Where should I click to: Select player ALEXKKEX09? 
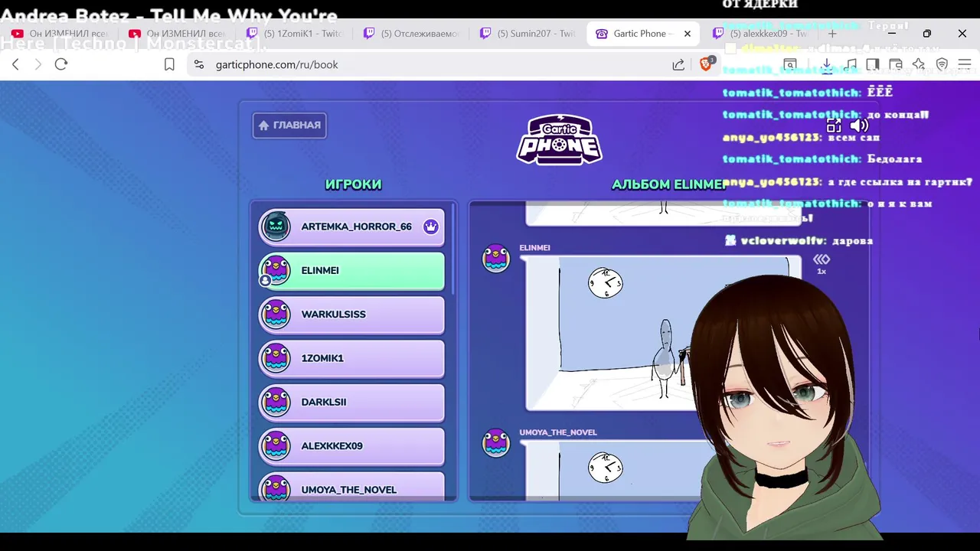point(351,446)
